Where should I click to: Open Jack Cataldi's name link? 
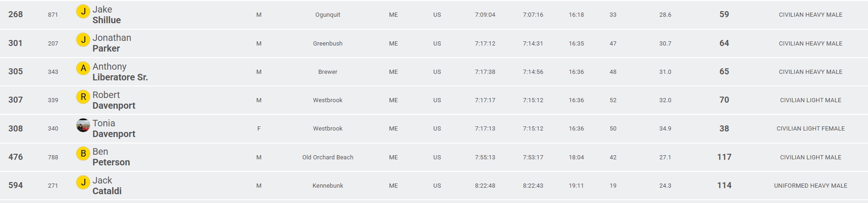tap(107, 186)
